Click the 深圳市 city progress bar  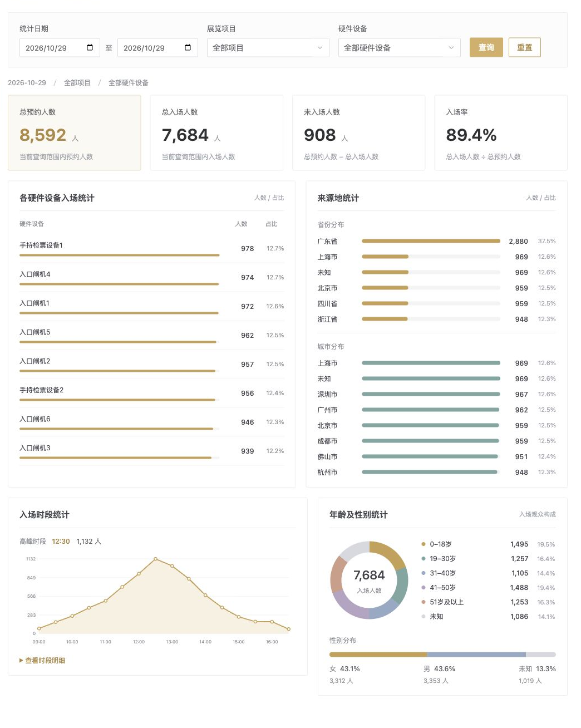(431, 394)
